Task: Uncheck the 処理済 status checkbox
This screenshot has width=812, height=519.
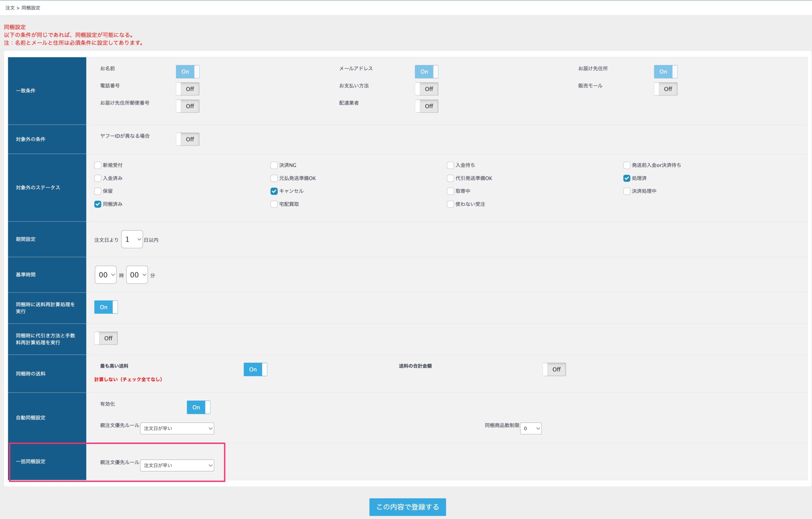Action: [626, 178]
